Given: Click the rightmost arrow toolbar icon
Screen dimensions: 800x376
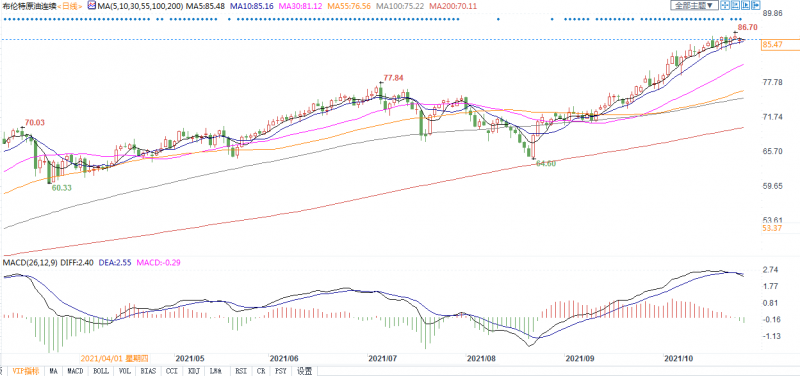Looking at the screenshot, I should 756,5.
